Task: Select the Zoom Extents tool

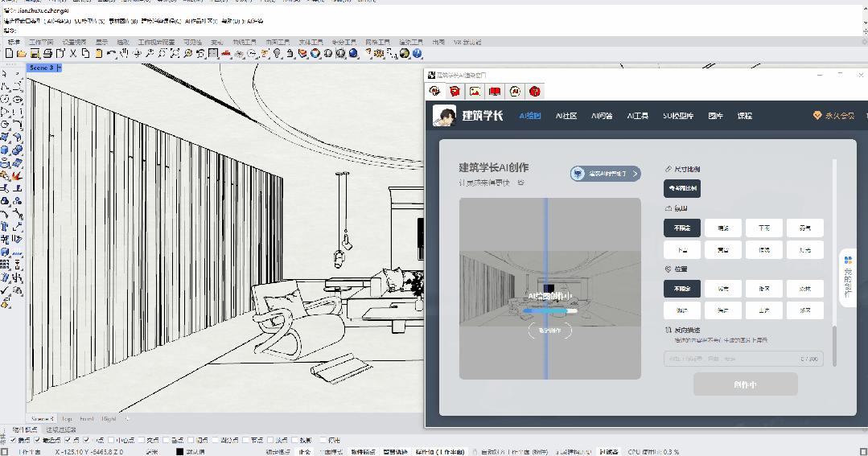Action: pyautogui.click(x=175, y=53)
